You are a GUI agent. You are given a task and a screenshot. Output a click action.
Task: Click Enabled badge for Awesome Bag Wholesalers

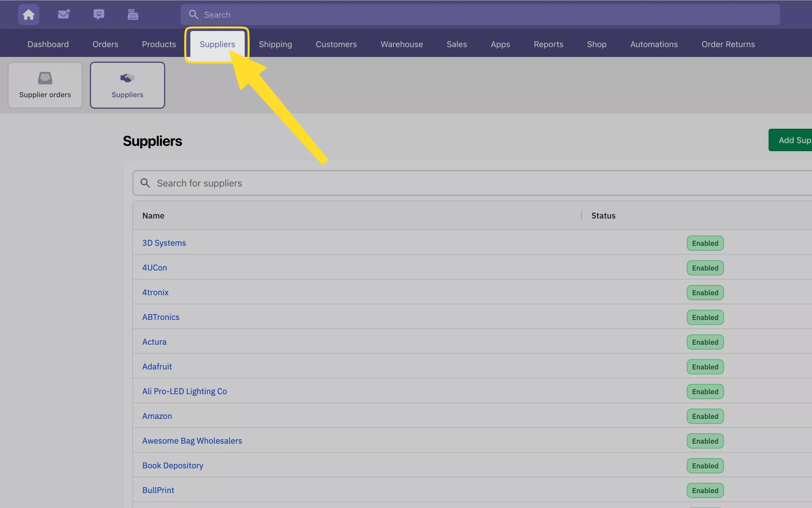pyautogui.click(x=705, y=441)
